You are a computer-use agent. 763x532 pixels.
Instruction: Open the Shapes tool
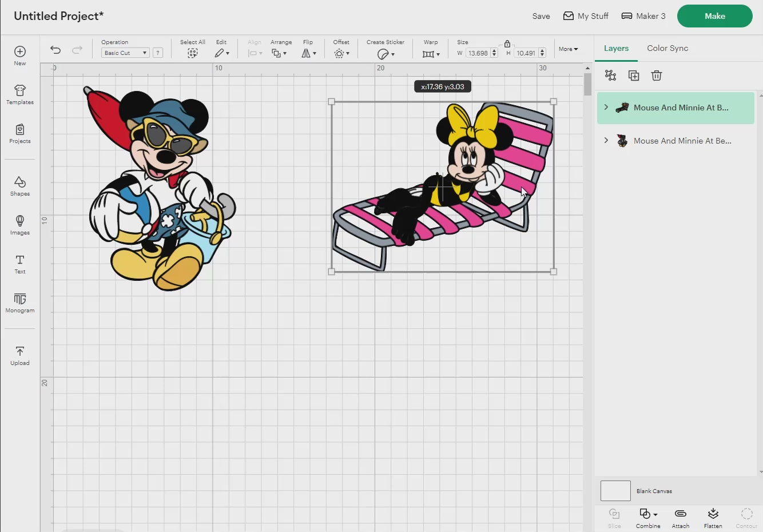click(x=20, y=186)
